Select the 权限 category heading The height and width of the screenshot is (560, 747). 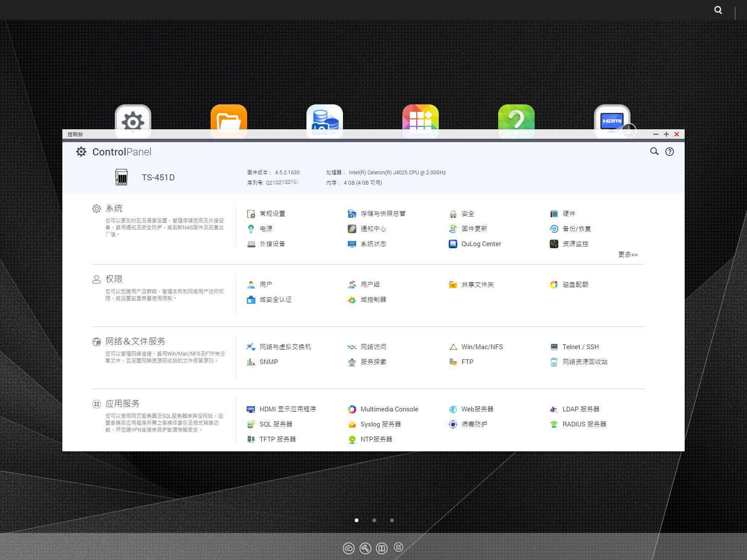113,279
